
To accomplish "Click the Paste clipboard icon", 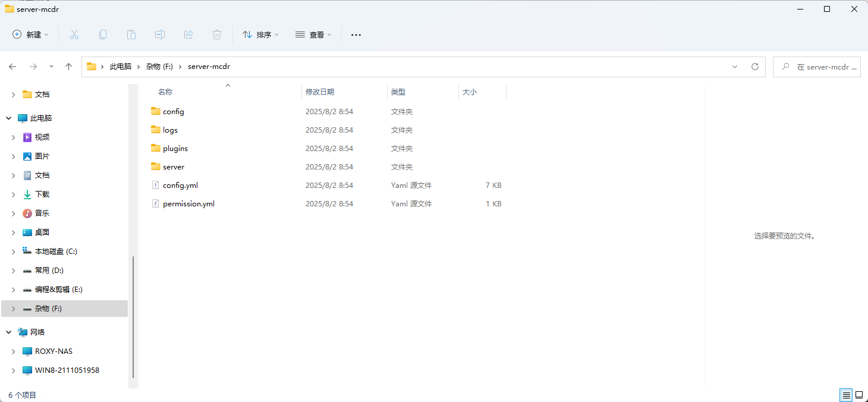I will coord(131,34).
